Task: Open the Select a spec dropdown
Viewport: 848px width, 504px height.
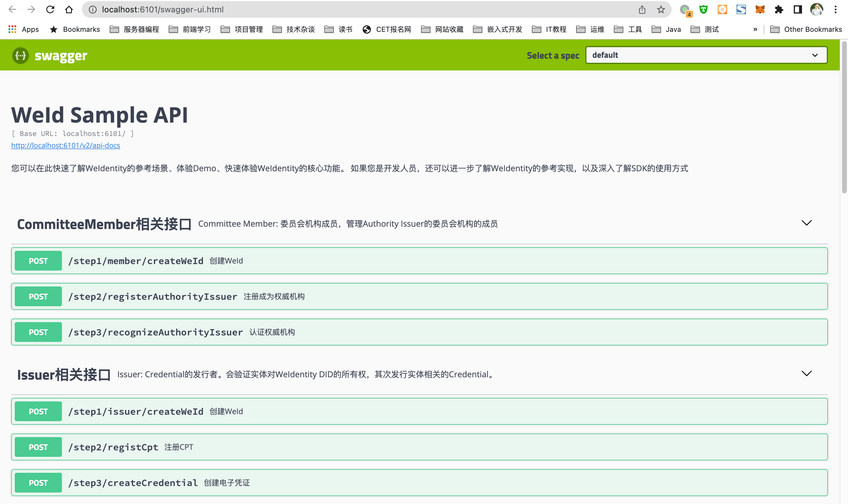Action: click(706, 55)
